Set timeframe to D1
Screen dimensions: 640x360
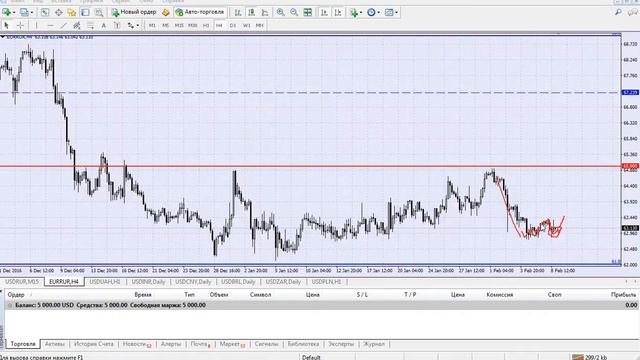233,25
